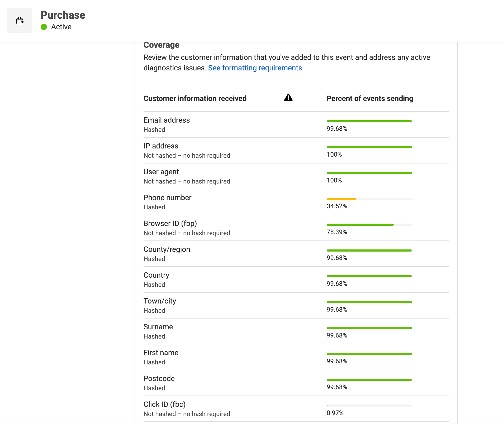Open the See formatting requirements link
This screenshot has height=424, width=504.
click(255, 68)
